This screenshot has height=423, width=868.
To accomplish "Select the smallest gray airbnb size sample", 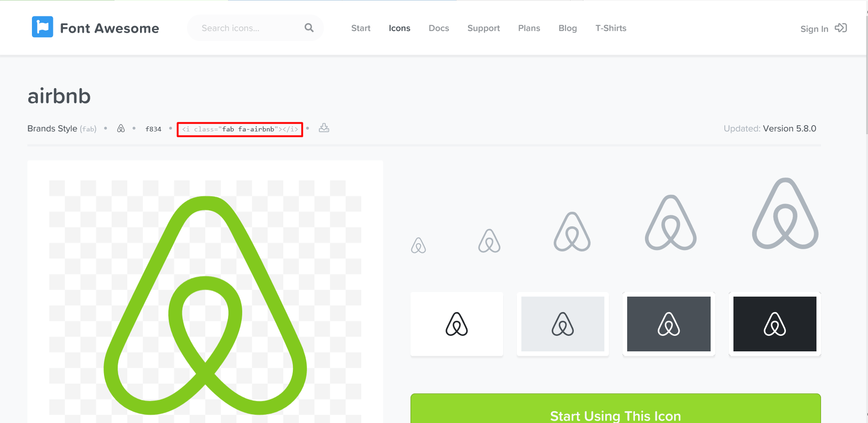I will (418, 245).
